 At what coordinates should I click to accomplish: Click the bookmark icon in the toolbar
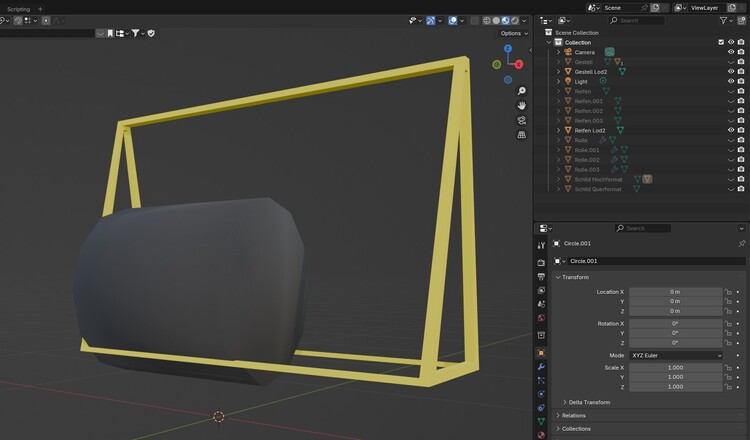tap(110, 33)
